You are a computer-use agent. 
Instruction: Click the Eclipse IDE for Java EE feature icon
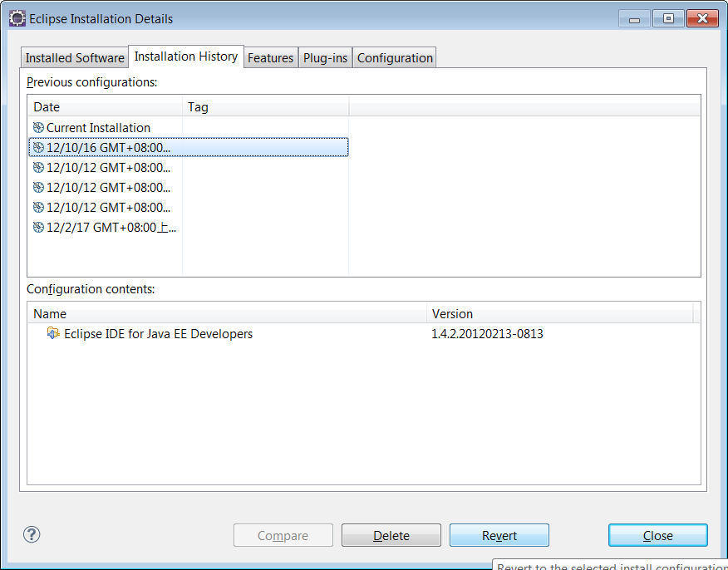coord(53,333)
